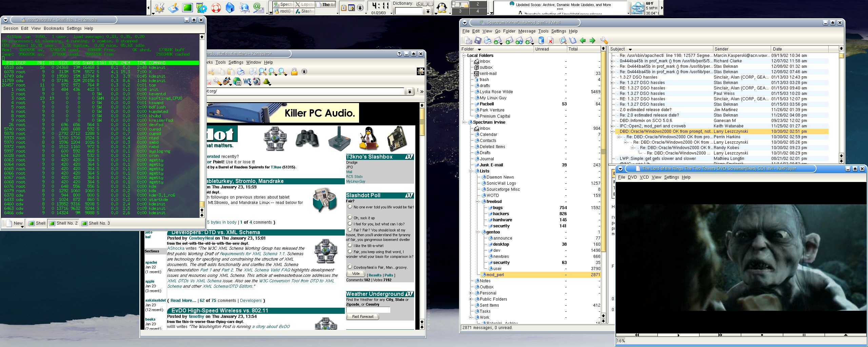Click the blue home folder icon in panel
868x347 pixels.
(x=230, y=7)
